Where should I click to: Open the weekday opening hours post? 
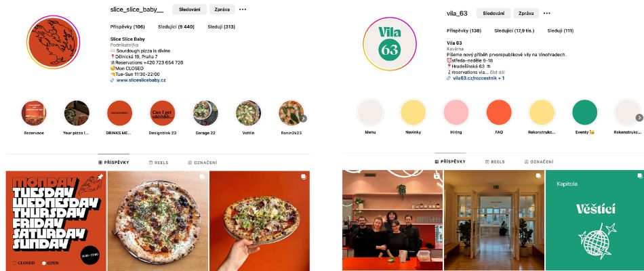pos(56,221)
